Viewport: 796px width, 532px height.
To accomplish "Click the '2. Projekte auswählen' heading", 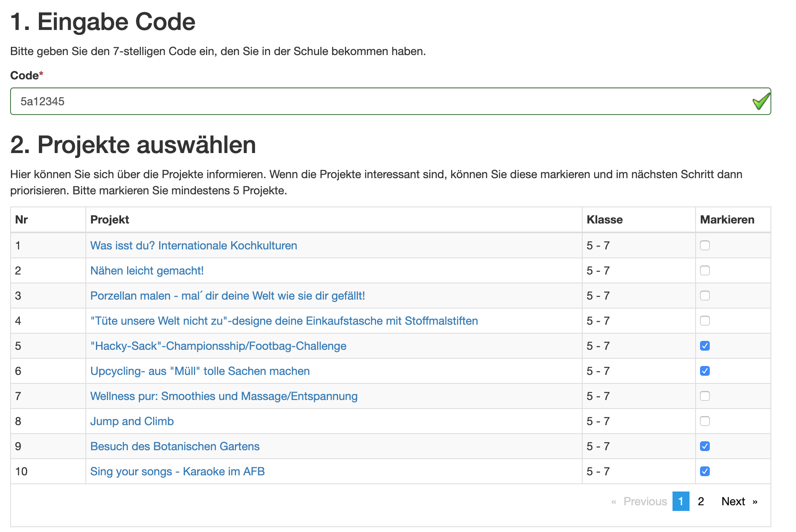I will 133,145.
